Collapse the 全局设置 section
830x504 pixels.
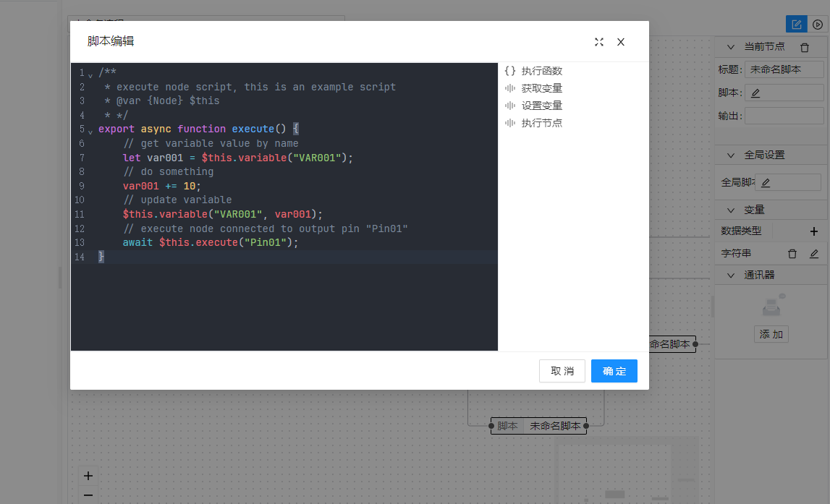(730, 155)
